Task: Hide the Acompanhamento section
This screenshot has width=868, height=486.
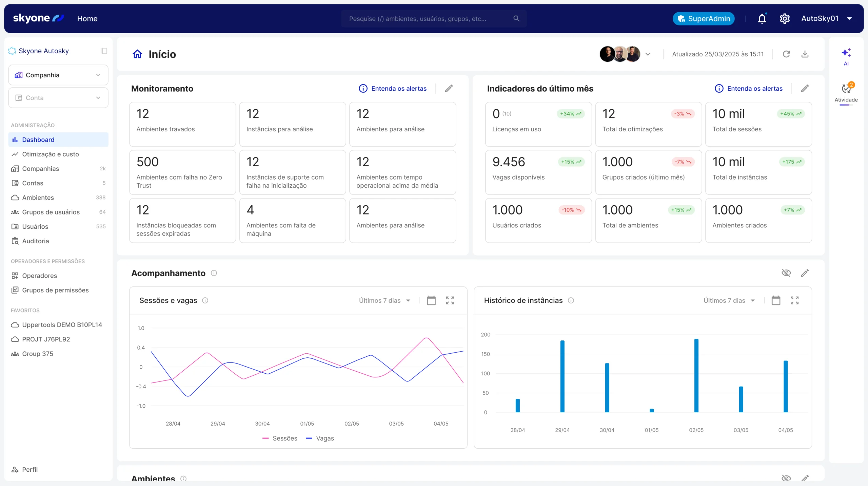Action: pos(786,273)
